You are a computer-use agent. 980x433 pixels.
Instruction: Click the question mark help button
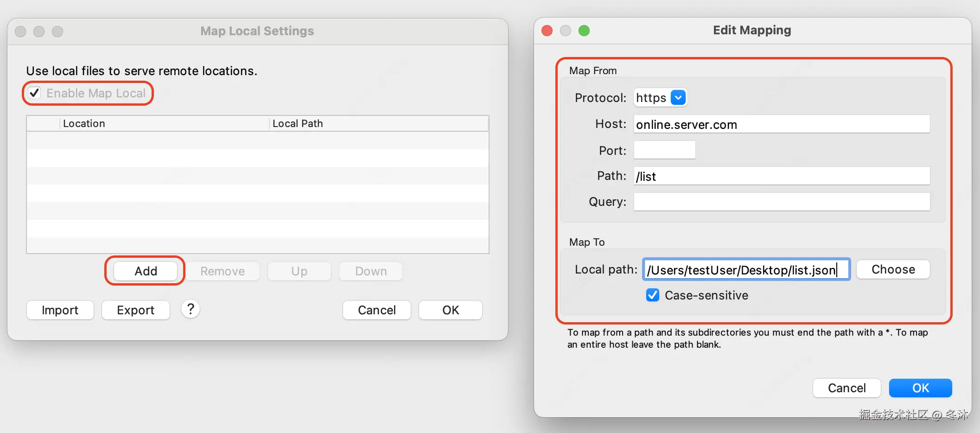pos(191,309)
